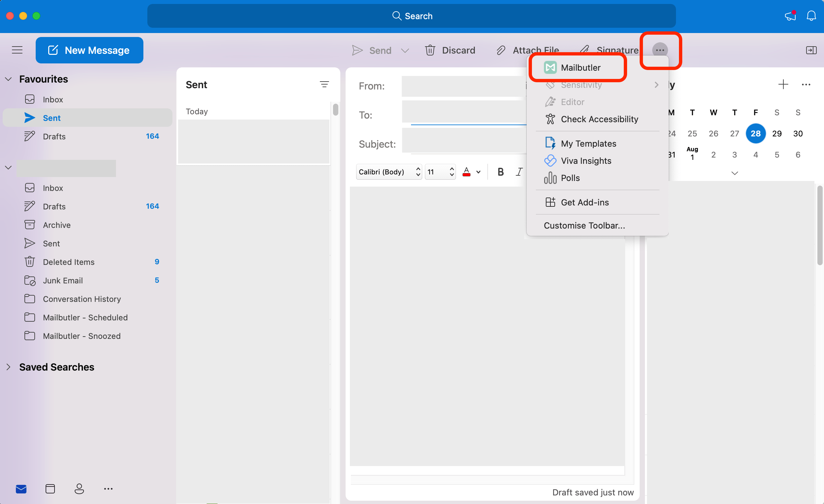Open the notifications bell icon
Viewport: 824px width, 504px height.
point(811,16)
